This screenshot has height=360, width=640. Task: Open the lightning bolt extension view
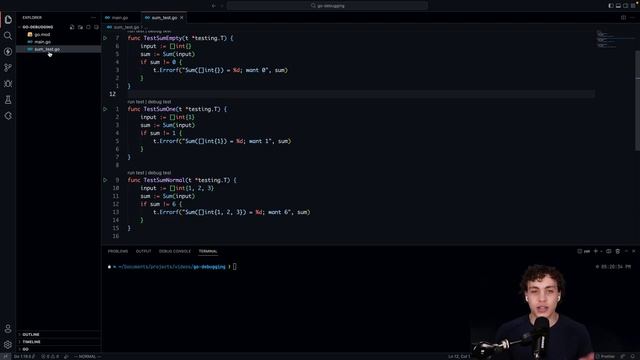8,52
